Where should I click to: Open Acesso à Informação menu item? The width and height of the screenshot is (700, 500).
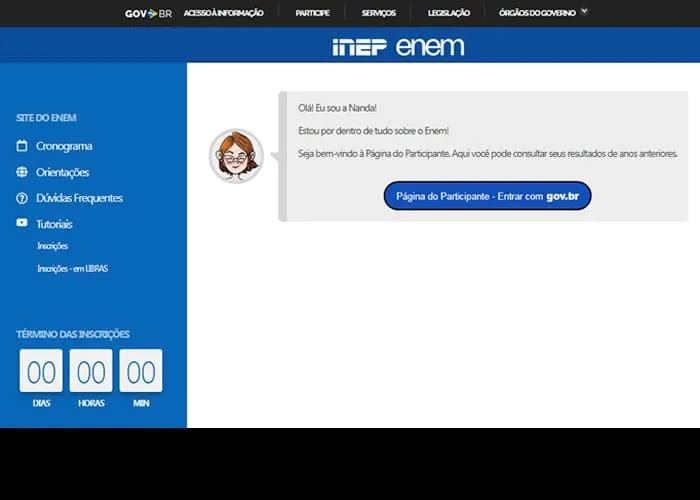pyautogui.click(x=224, y=13)
